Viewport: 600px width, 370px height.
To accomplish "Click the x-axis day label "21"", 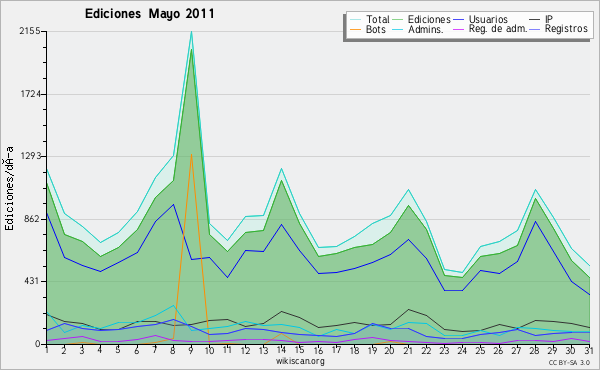I will (408, 350).
